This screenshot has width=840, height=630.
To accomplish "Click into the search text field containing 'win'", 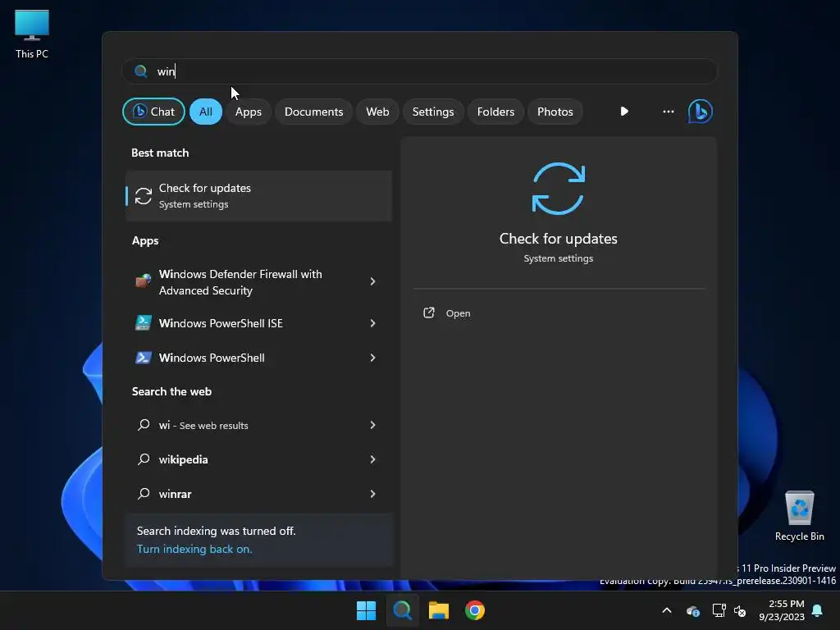I will click(x=420, y=71).
